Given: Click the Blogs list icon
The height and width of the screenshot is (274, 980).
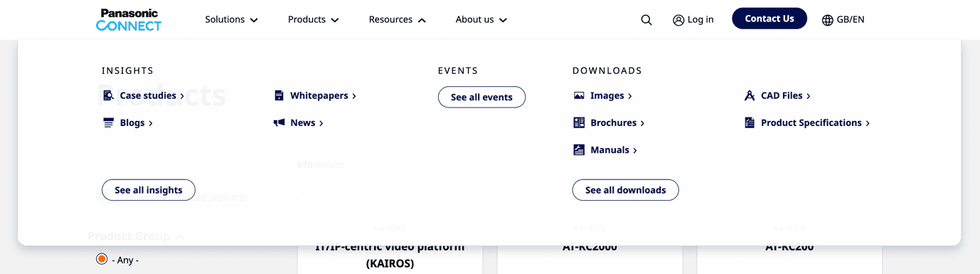Looking at the screenshot, I should point(109,122).
